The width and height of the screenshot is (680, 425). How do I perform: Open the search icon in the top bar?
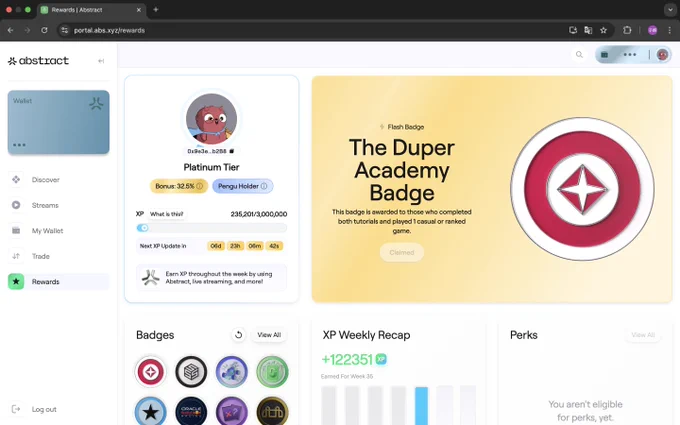tap(579, 55)
